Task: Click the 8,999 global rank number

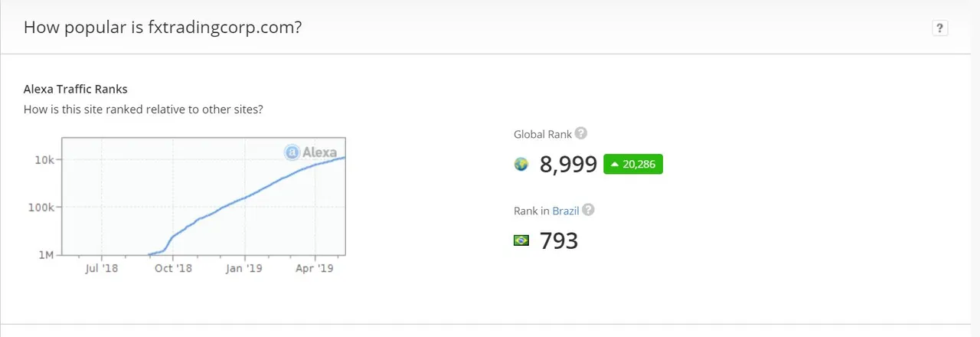Action: (568, 165)
